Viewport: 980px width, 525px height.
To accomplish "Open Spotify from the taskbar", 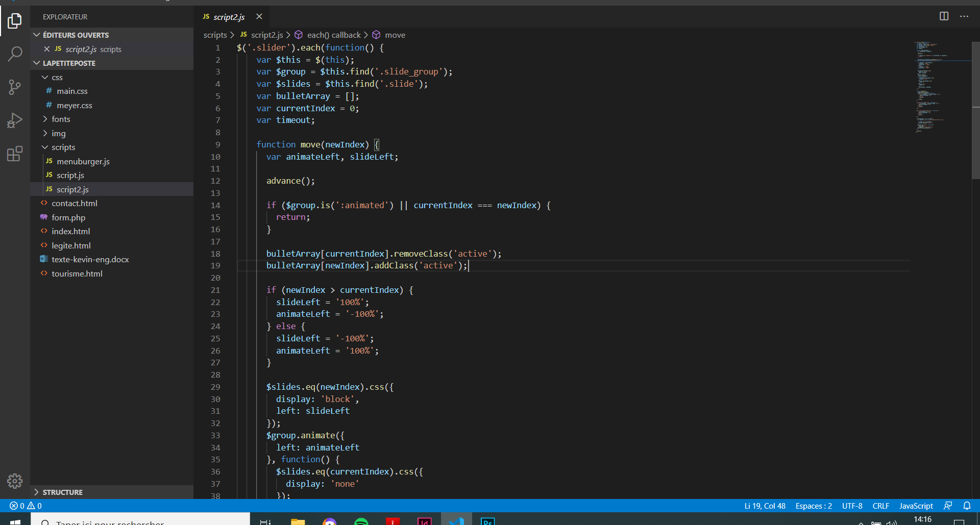I will (x=362, y=521).
